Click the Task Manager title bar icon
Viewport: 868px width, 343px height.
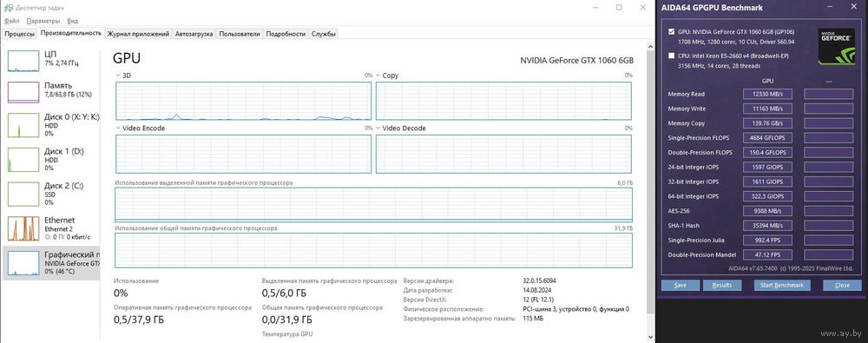click(9, 8)
